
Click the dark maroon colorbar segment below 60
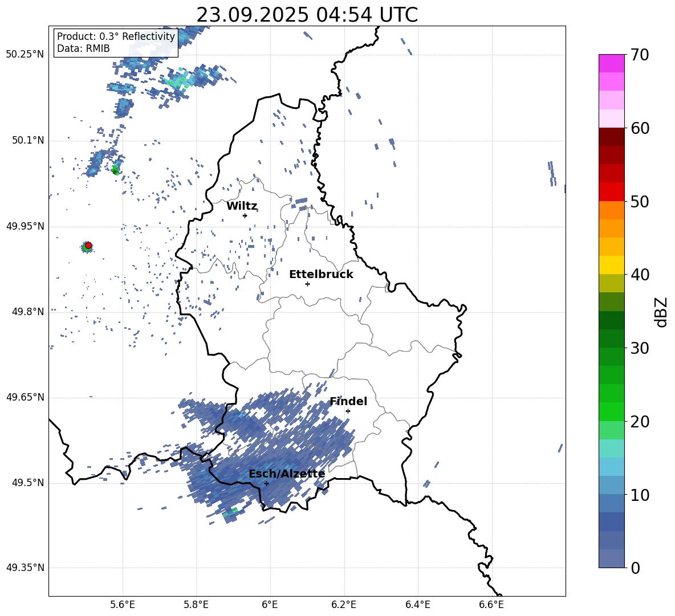[612, 137]
